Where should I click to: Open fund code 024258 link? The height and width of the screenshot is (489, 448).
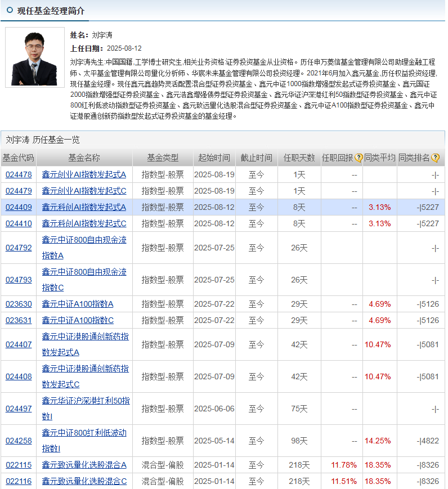tap(19, 441)
